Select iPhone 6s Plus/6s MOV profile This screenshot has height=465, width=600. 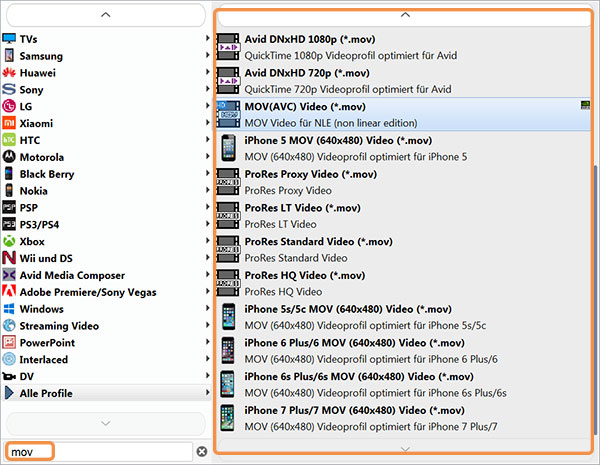pyautogui.click(x=404, y=384)
